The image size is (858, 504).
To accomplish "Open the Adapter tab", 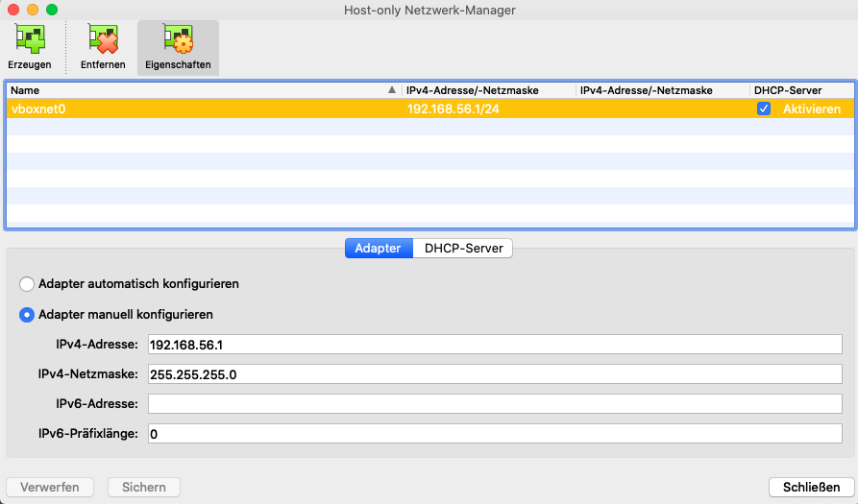I will pos(379,248).
